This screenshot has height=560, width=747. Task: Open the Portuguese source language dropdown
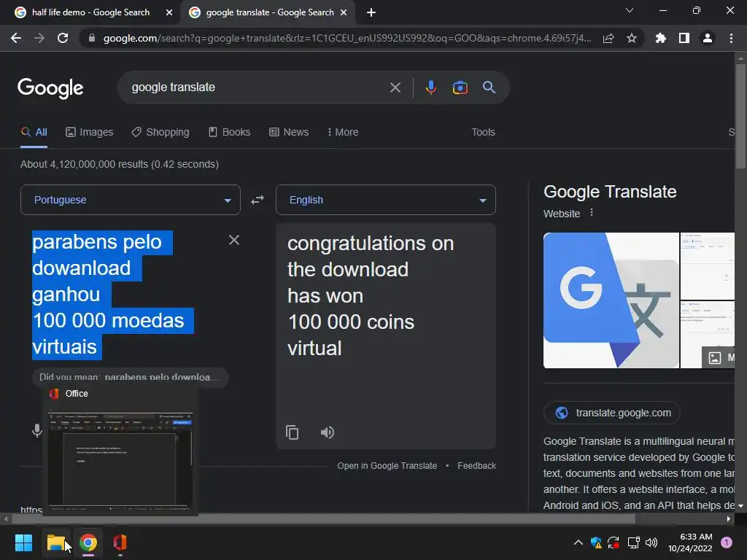point(131,200)
